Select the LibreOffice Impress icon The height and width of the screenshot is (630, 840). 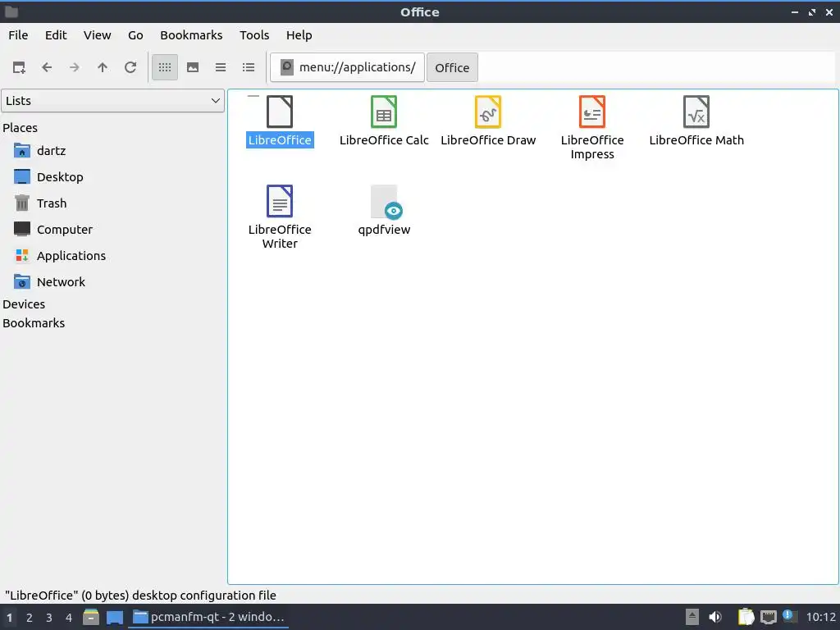point(592,112)
